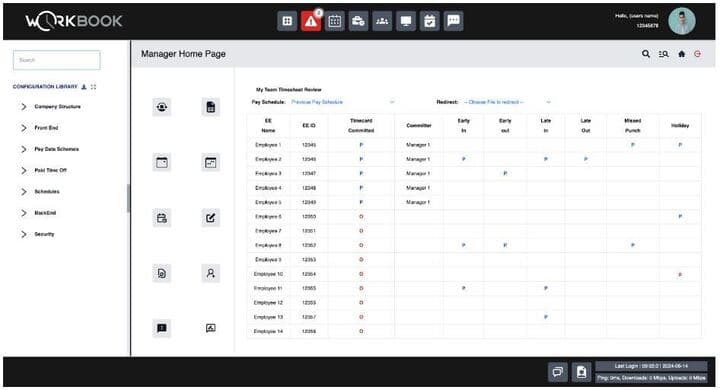Click the sidebar Search input field
Screen dimensions: 720x390
[56, 60]
